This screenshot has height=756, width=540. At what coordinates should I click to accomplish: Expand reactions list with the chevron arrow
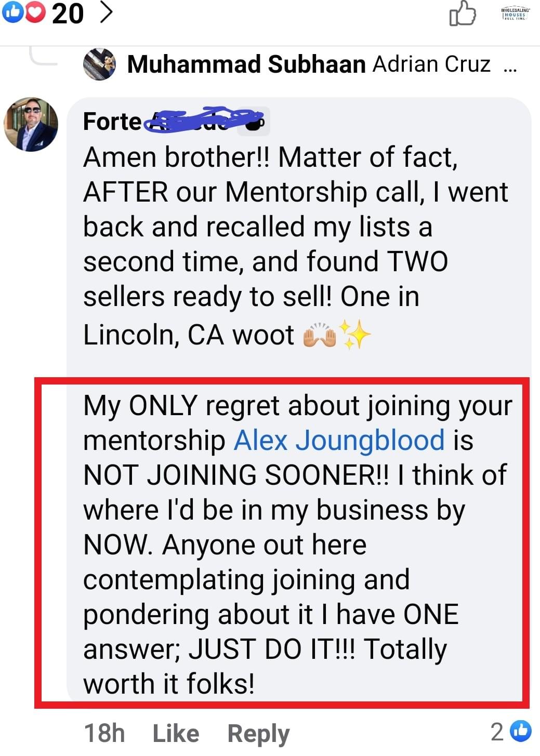(106, 12)
